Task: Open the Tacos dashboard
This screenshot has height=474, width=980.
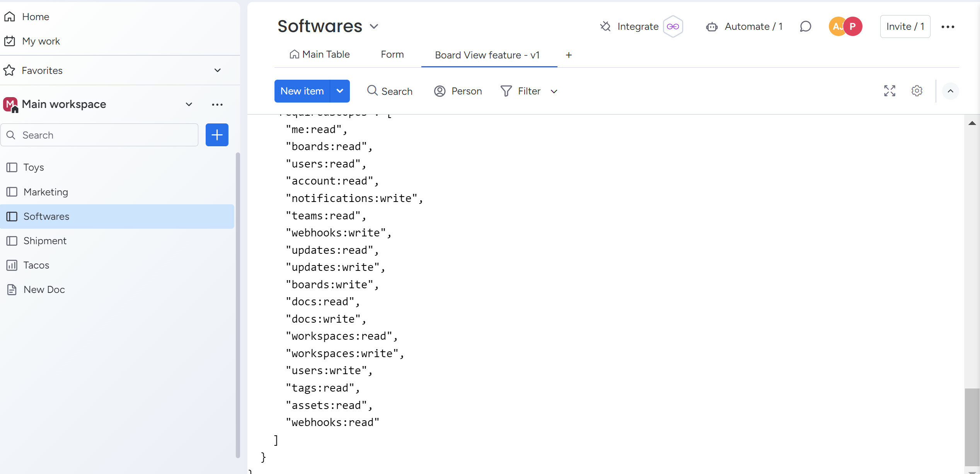Action: [x=117, y=265]
